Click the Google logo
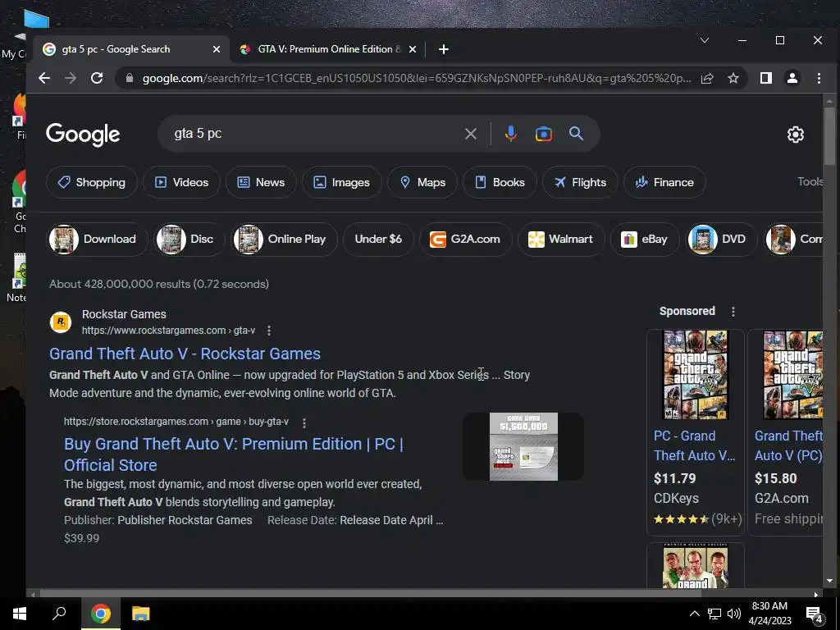The height and width of the screenshot is (630, 840). click(83, 134)
